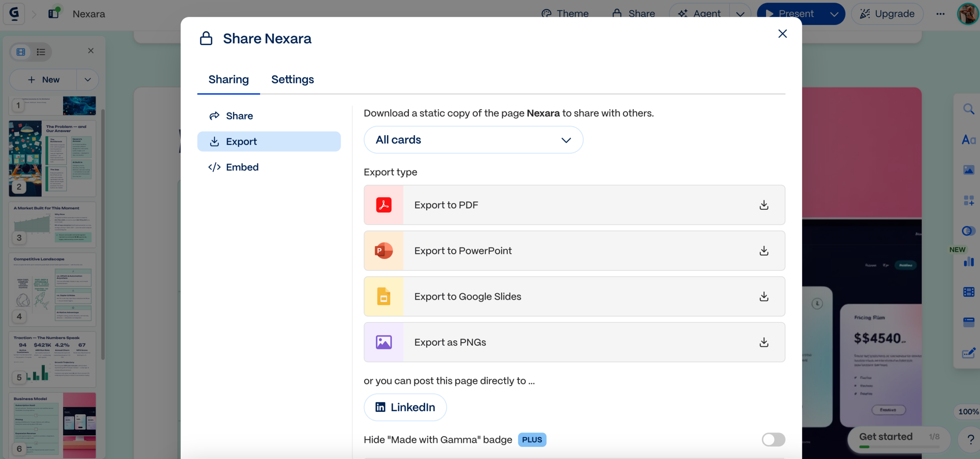Expand the Present options chevron
980x459 pixels.
tap(834, 14)
